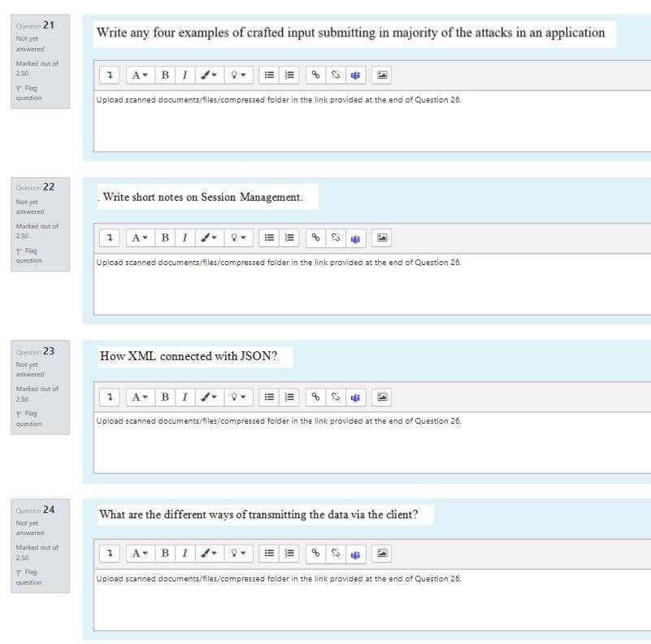651x644 pixels.
Task: Open the background color dropdown in Question 23
Action: click(236, 397)
